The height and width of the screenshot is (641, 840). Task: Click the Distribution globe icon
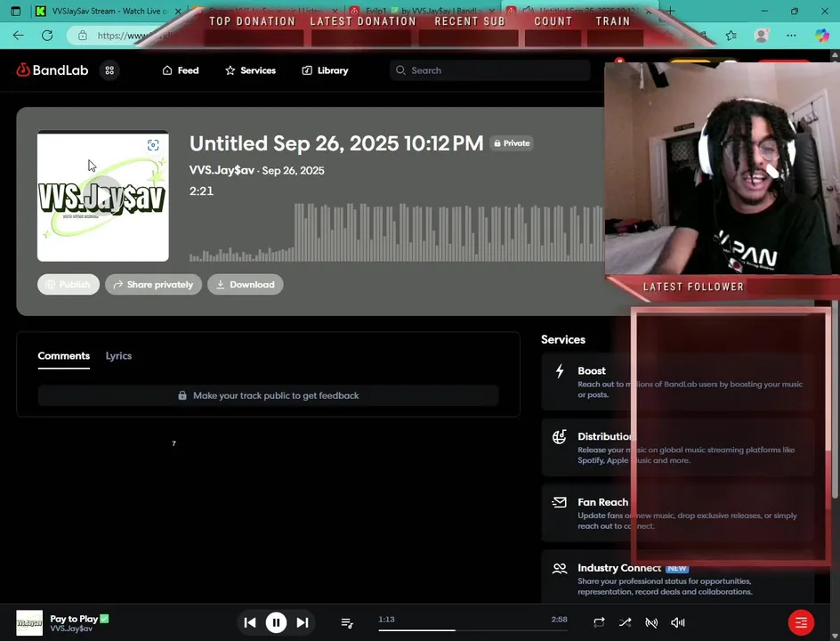coord(560,437)
